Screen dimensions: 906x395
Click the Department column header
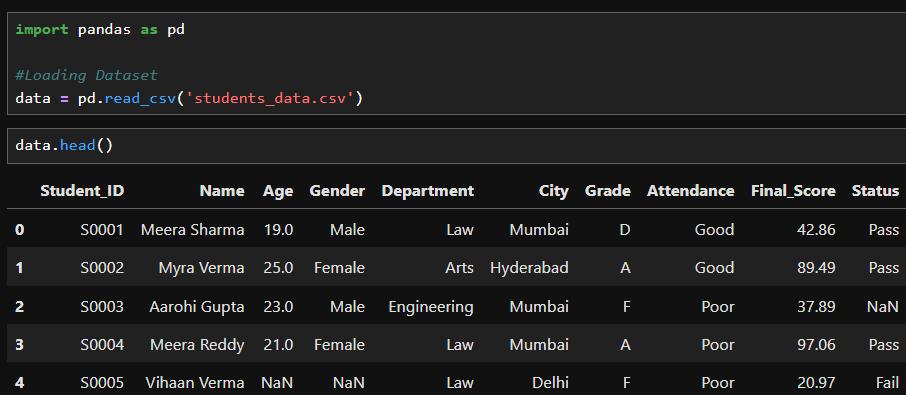pos(428,191)
